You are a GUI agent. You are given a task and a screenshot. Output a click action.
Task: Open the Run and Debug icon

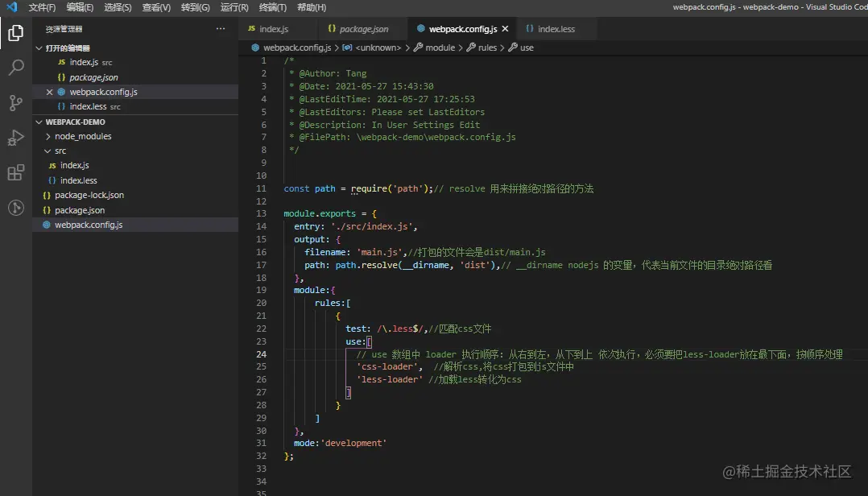pyautogui.click(x=15, y=138)
